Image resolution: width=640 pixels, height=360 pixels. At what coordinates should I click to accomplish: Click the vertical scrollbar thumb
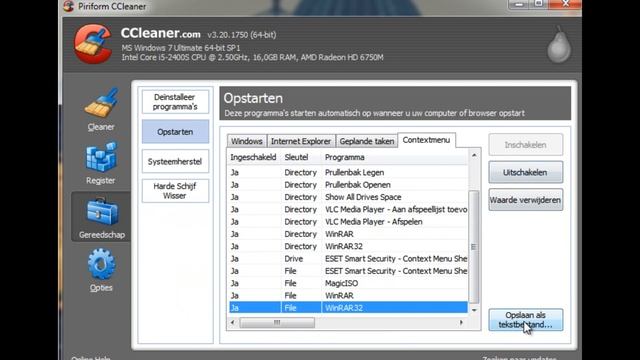pos(474,247)
